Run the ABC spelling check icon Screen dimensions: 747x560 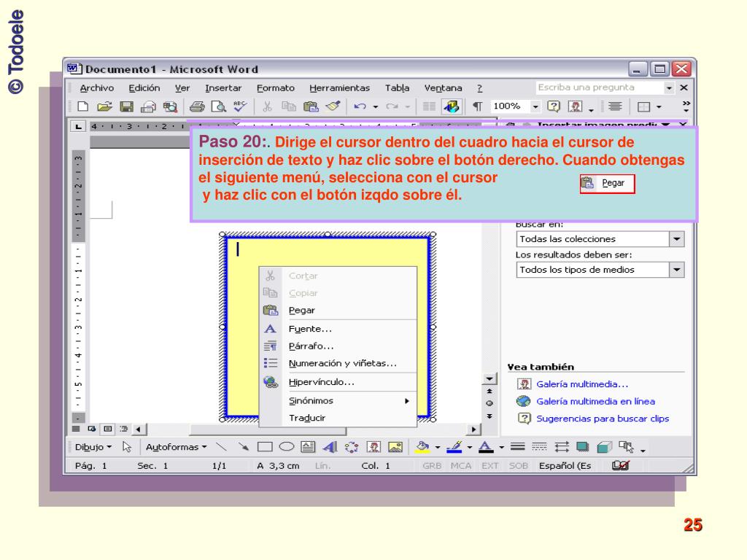click(239, 106)
